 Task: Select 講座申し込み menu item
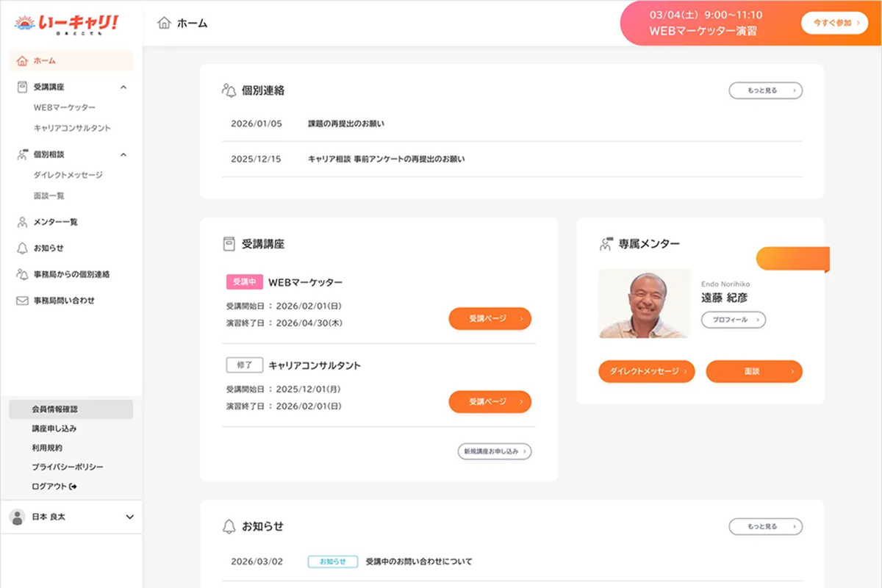click(x=54, y=429)
